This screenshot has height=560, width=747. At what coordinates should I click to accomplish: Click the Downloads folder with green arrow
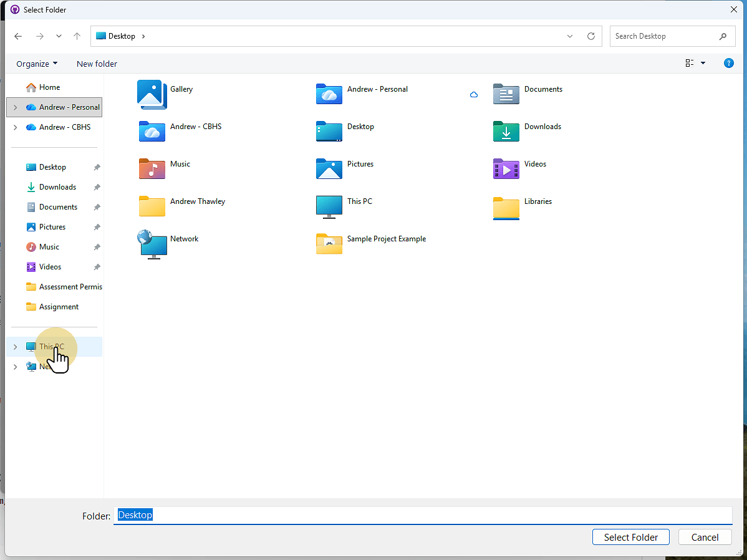point(506,131)
